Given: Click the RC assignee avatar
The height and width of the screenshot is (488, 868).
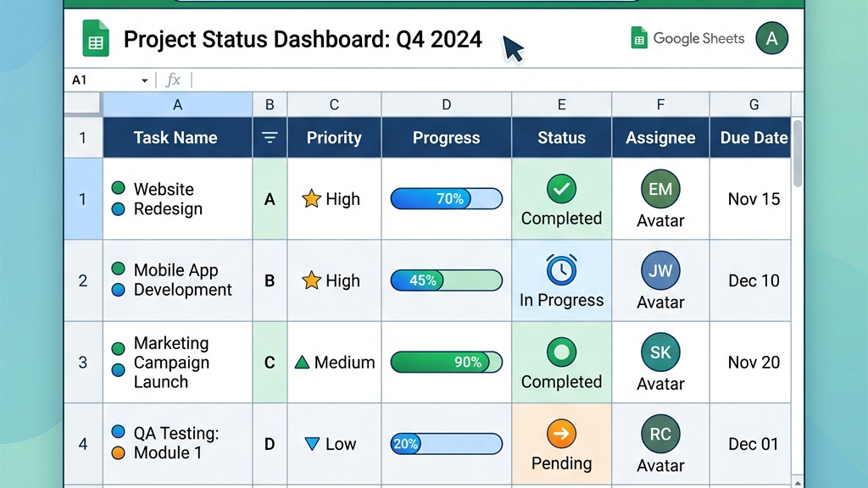Looking at the screenshot, I should (660, 435).
